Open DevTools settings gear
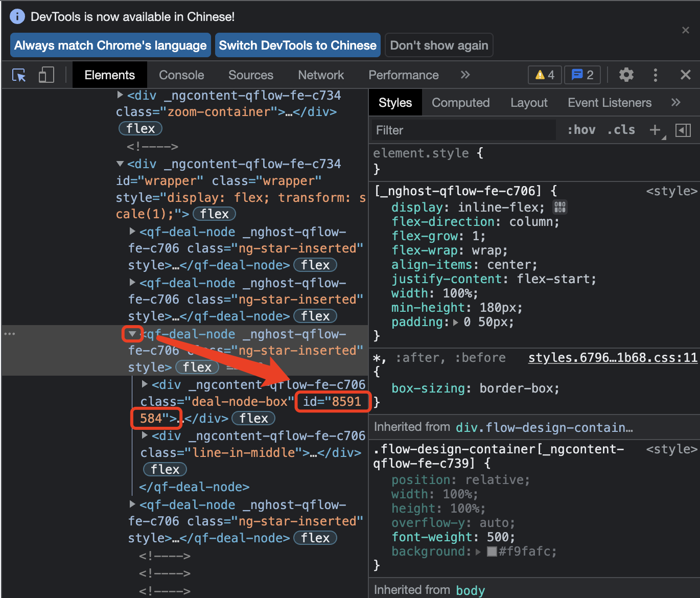This screenshot has width=700, height=598. (x=626, y=75)
